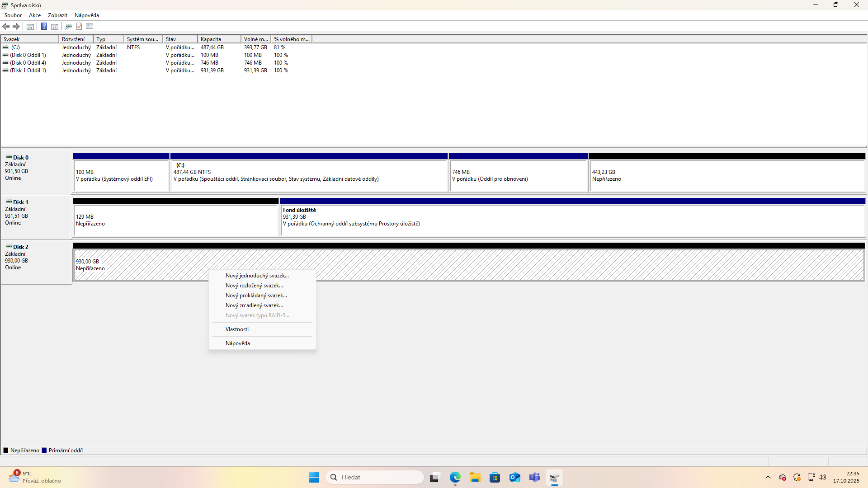
Task: Open the Akce menu
Action: [x=35, y=15]
